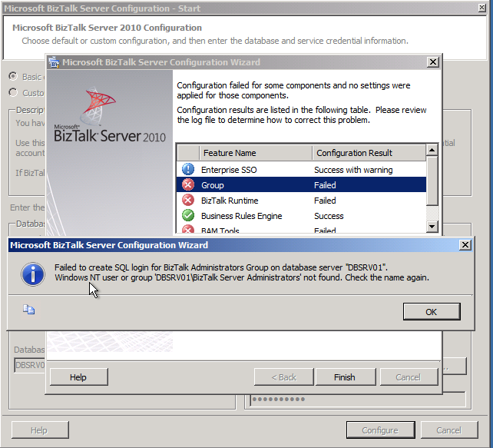Click the blue information icon in the error dialog

click(x=33, y=274)
